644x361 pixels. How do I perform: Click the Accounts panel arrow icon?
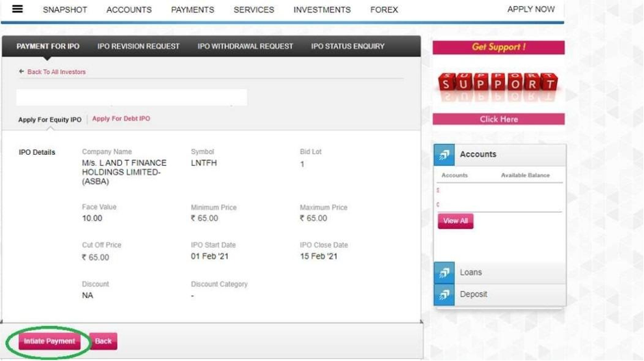click(444, 155)
